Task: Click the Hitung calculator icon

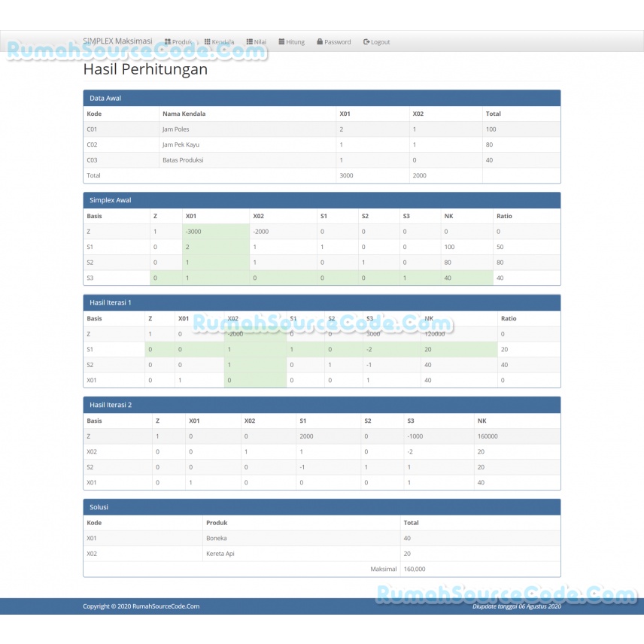Action: 281,41
